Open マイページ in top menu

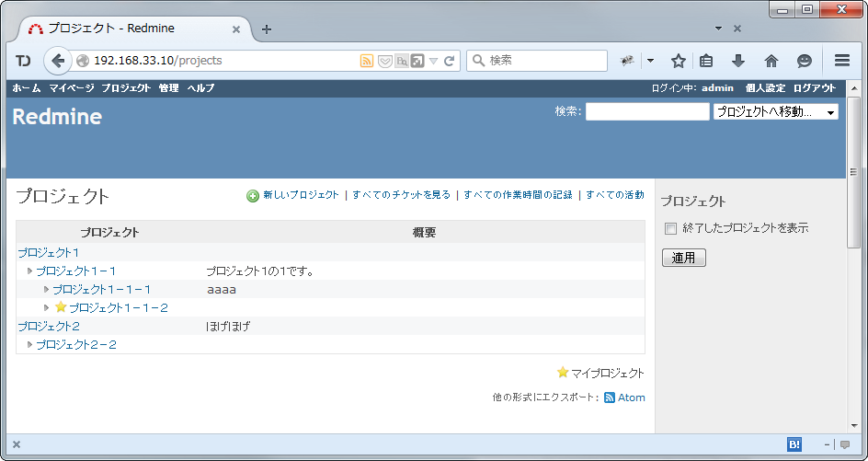(71, 88)
